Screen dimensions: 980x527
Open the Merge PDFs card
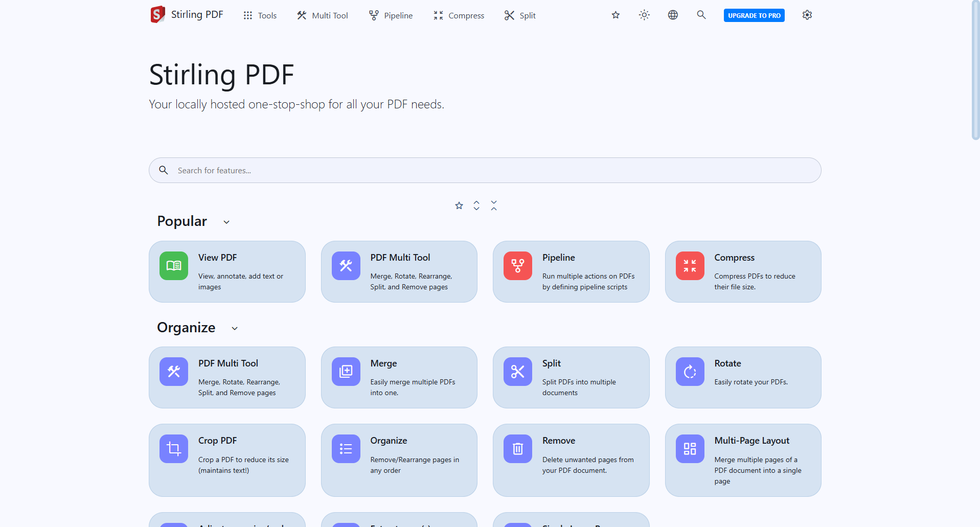pos(399,377)
